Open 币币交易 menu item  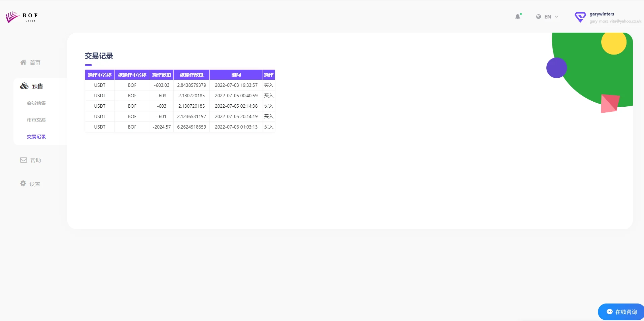tap(36, 120)
